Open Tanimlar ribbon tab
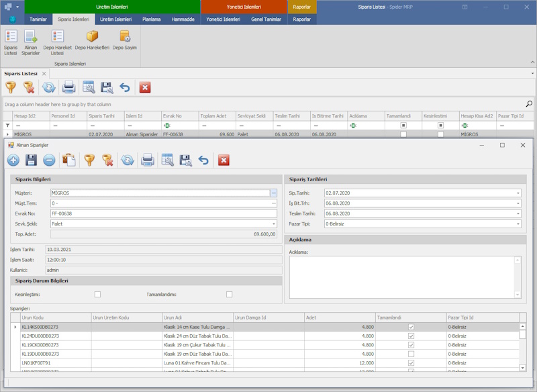Screen dimensions: 537x392 click(x=38, y=19)
